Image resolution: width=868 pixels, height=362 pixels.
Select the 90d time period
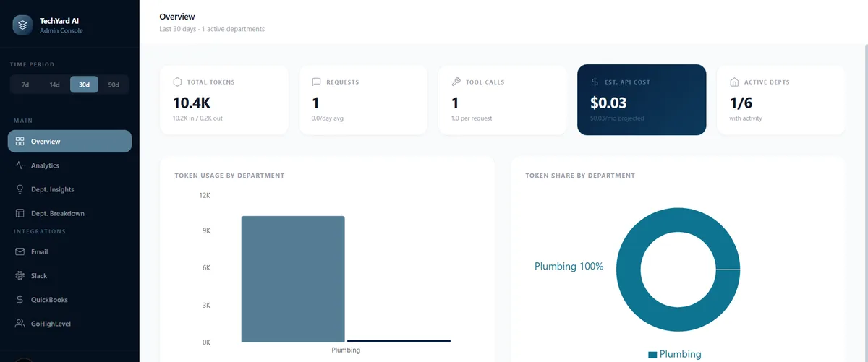pos(114,85)
